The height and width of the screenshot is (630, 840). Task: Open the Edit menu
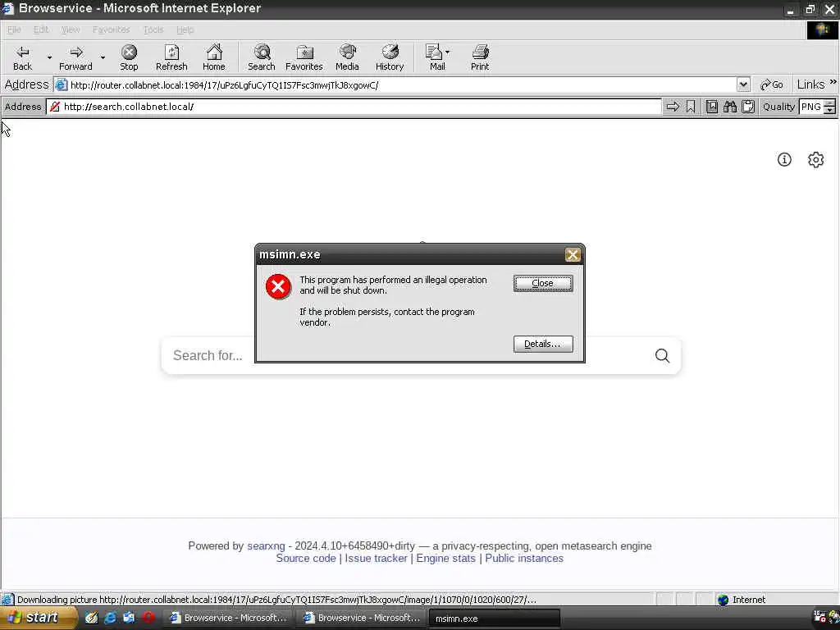click(41, 30)
